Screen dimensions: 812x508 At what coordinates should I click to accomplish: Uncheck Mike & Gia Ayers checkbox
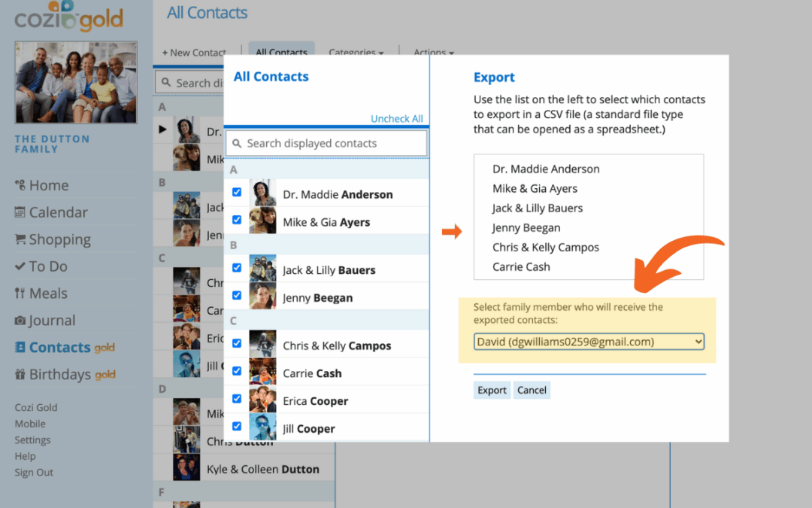(x=237, y=220)
